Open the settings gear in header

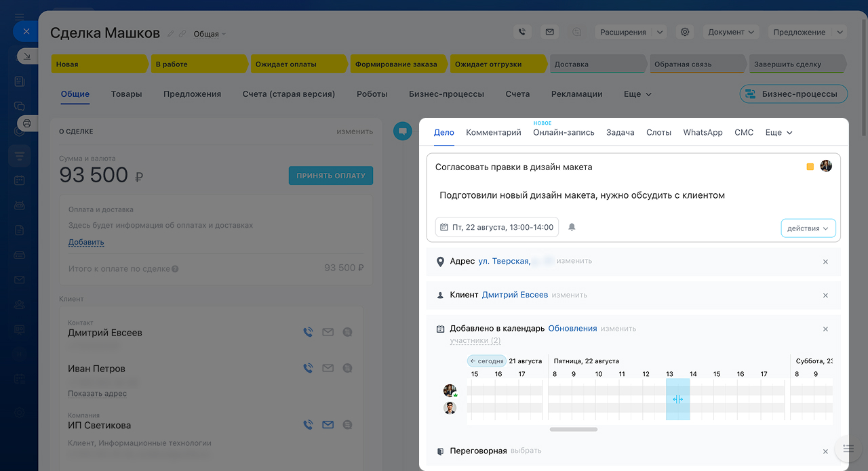686,32
